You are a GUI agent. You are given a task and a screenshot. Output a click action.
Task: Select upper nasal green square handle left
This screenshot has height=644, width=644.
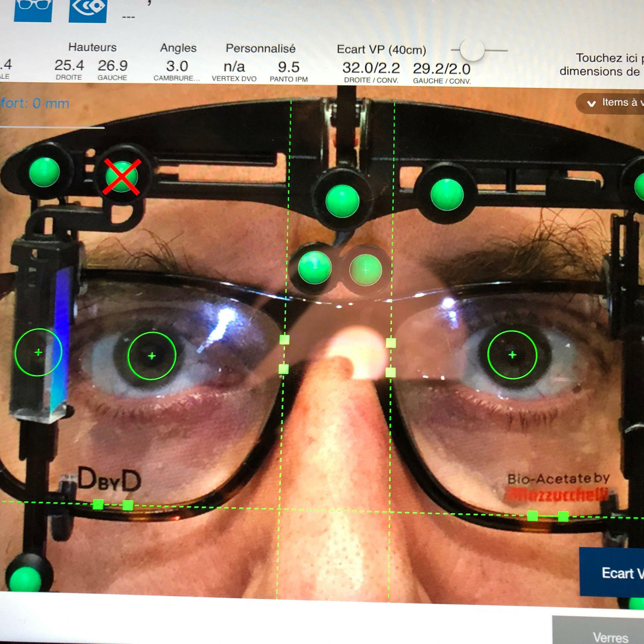[x=284, y=340]
